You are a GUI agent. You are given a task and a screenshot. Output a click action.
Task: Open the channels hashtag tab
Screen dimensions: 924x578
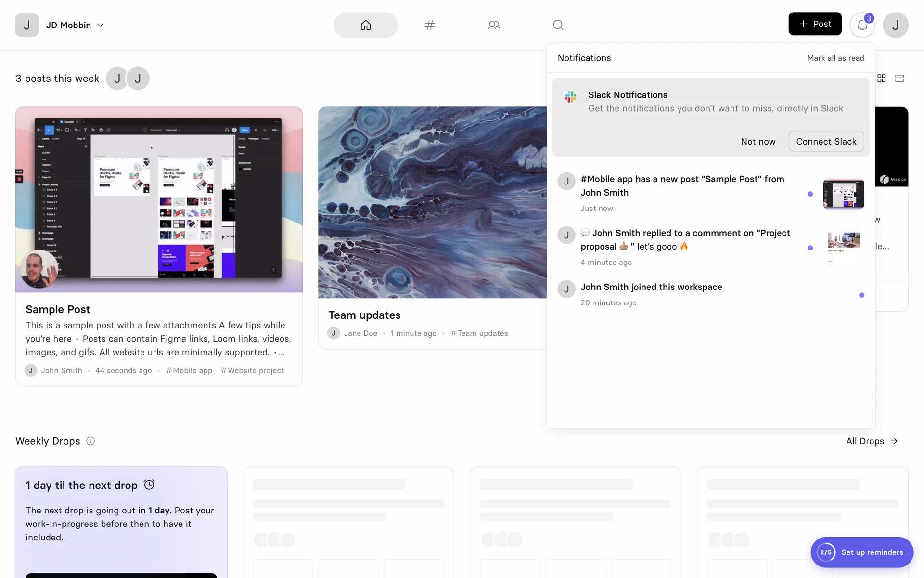(x=430, y=25)
